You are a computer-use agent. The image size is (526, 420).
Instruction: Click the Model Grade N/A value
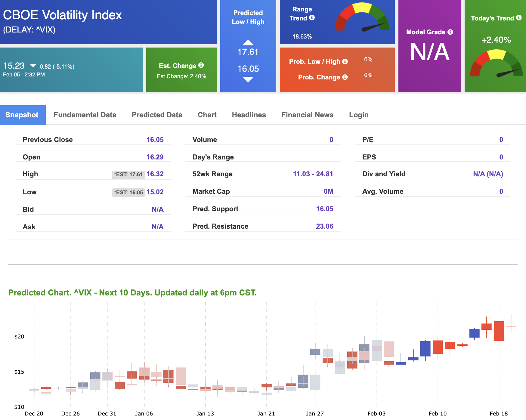click(x=430, y=52)
